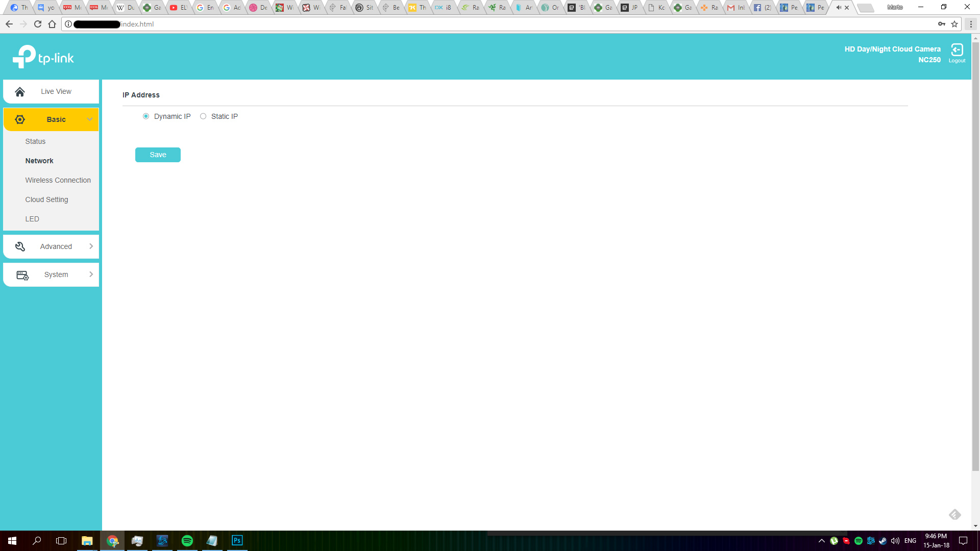
Task: Click the Save button
Action: pyautogui.click(x=158, y=155)
